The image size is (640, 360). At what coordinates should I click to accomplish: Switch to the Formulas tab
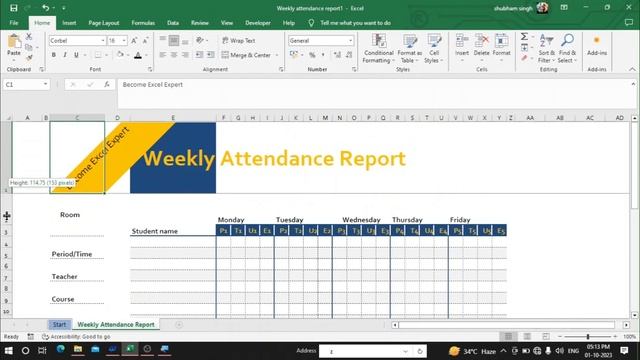pos(143,23)
